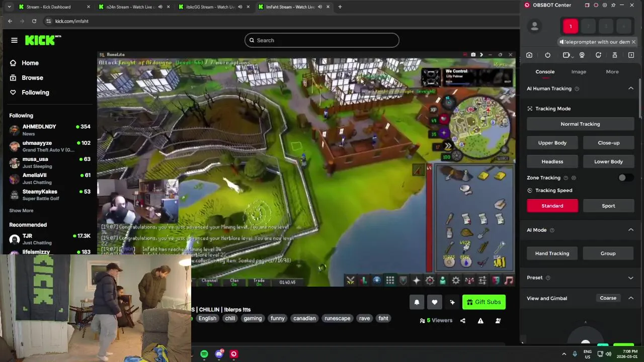Select Normal Tracking mode
The height and width of the screenshot is (362, 644).
580,124
